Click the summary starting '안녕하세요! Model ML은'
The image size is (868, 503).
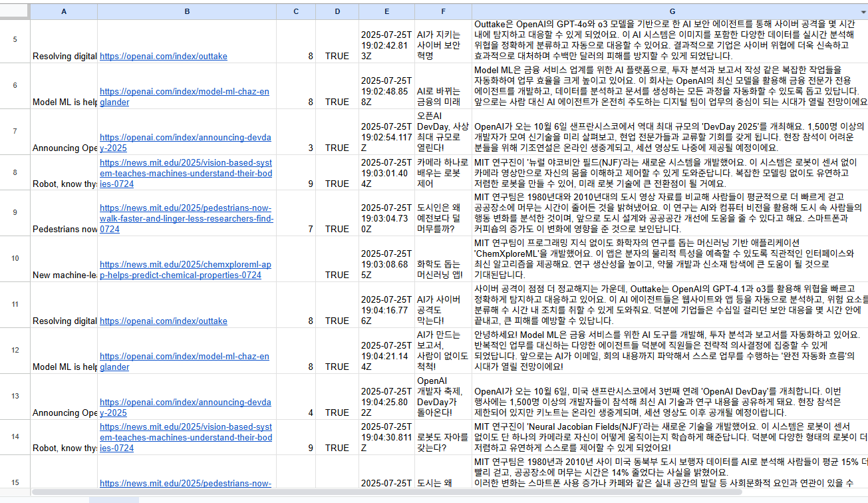(670, 351)
